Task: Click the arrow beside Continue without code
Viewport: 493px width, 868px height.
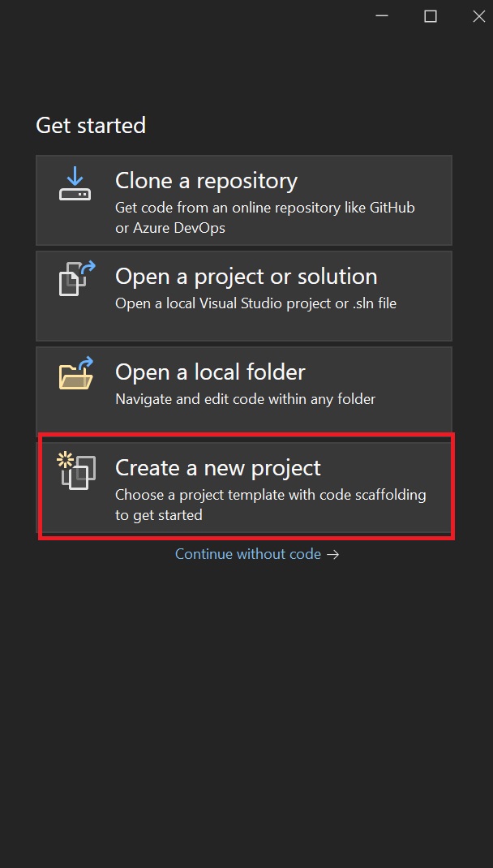Action: tap(332, 554)
